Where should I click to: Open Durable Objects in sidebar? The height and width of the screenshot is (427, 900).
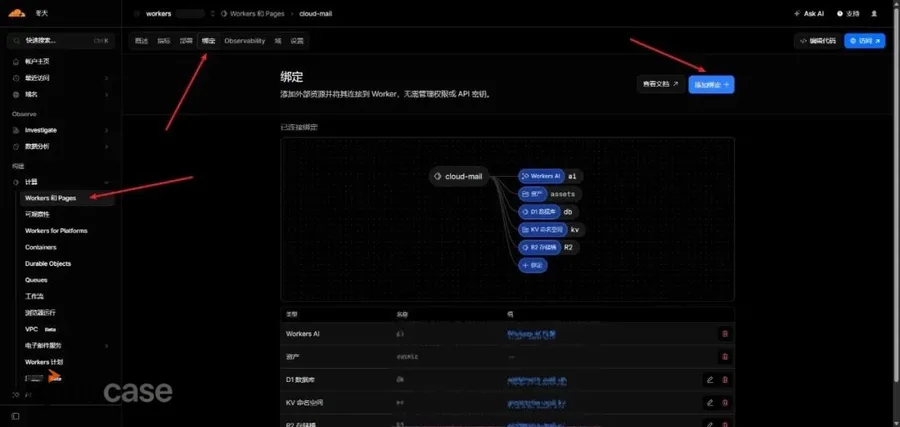pos(48,264)
